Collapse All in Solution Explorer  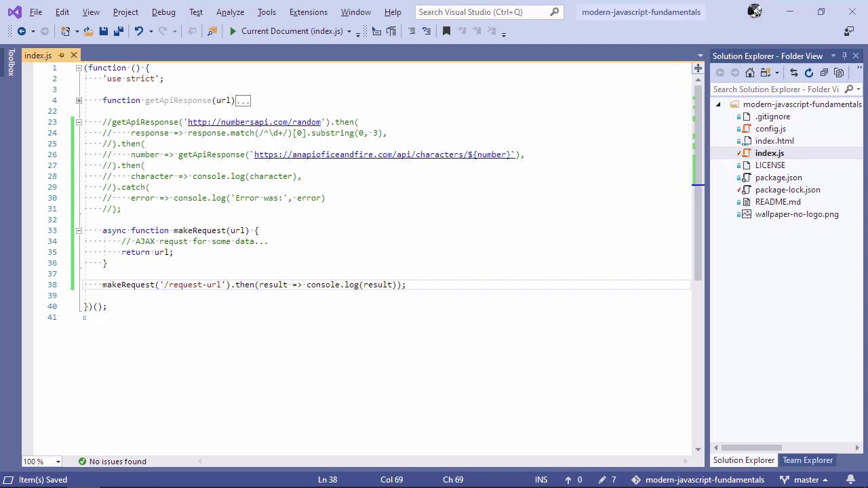coord(824,73)
